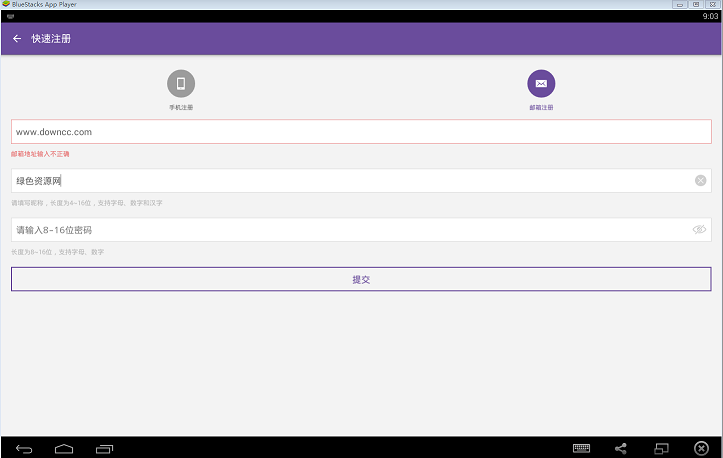Viewport: 723px width, 458px height.
Task: Click the password field 请输入8~16位密码
Action: 361,230
